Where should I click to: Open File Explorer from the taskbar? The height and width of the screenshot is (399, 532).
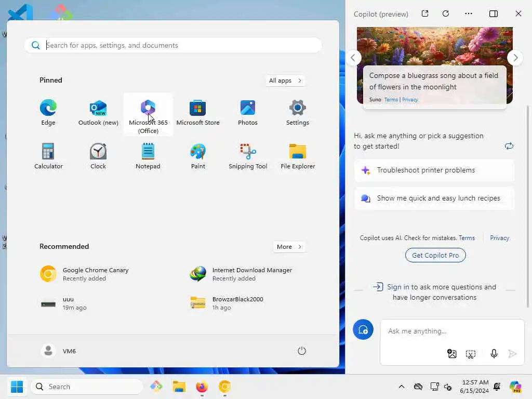point(179,387)
